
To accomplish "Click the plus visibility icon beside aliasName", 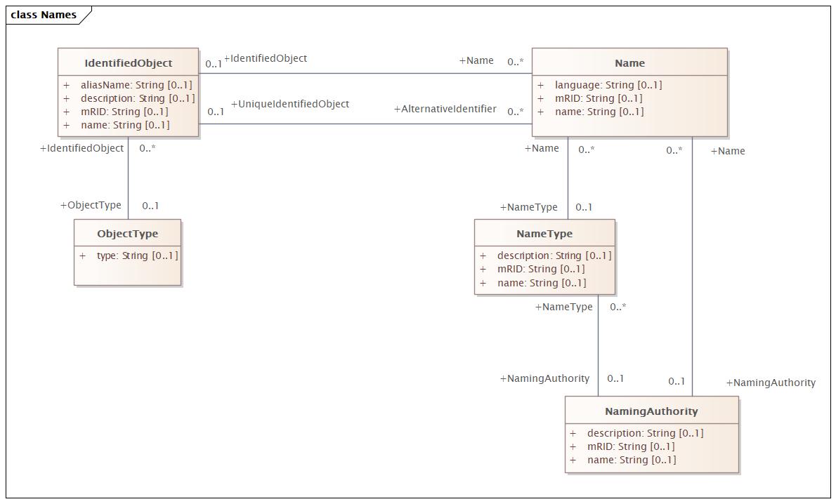I will coord(66,85).
